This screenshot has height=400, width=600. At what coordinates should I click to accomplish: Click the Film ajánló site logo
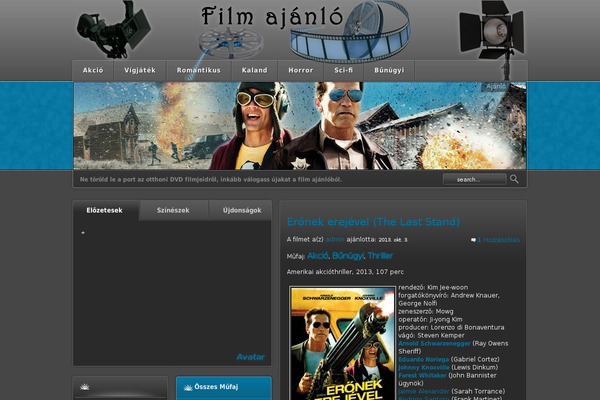272,17
